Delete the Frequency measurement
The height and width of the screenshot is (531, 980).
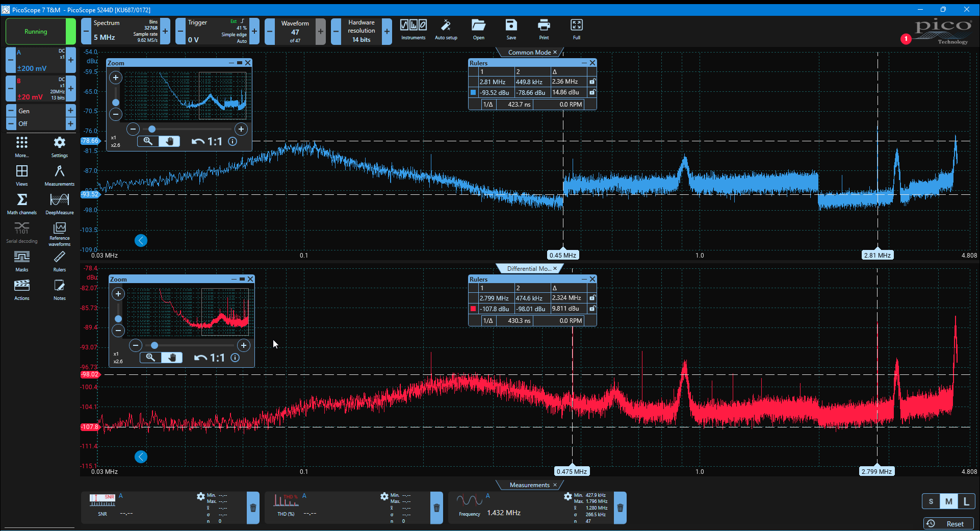coord(620,508)
